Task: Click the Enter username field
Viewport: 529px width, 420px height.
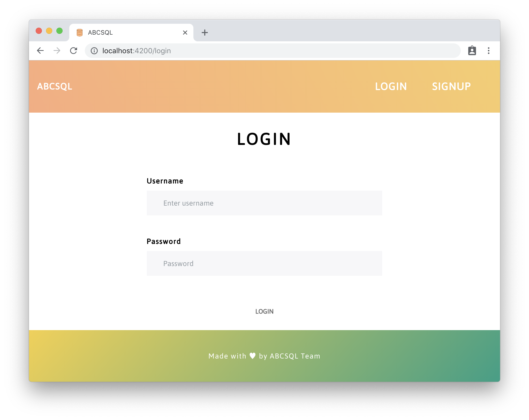Action: 264,203
